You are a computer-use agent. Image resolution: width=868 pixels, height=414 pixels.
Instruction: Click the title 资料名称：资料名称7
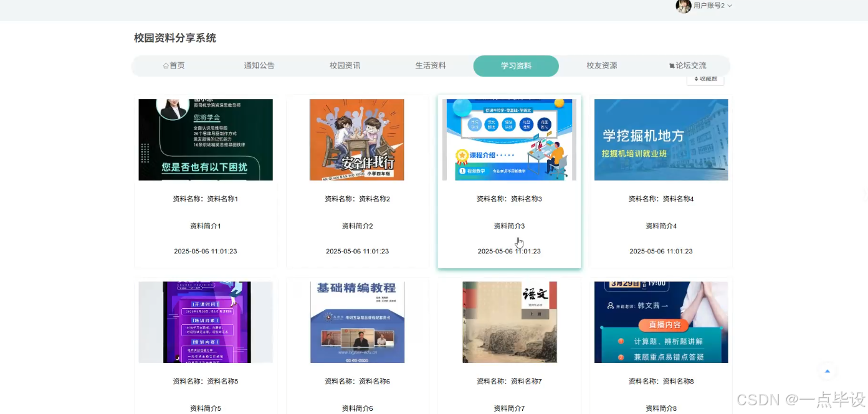click(509, 382)
